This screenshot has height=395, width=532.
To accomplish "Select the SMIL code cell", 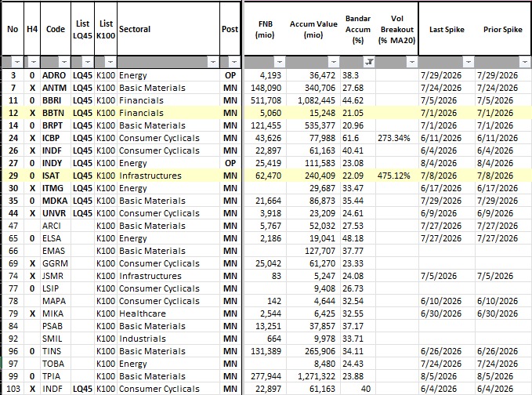I will [56, 339].
